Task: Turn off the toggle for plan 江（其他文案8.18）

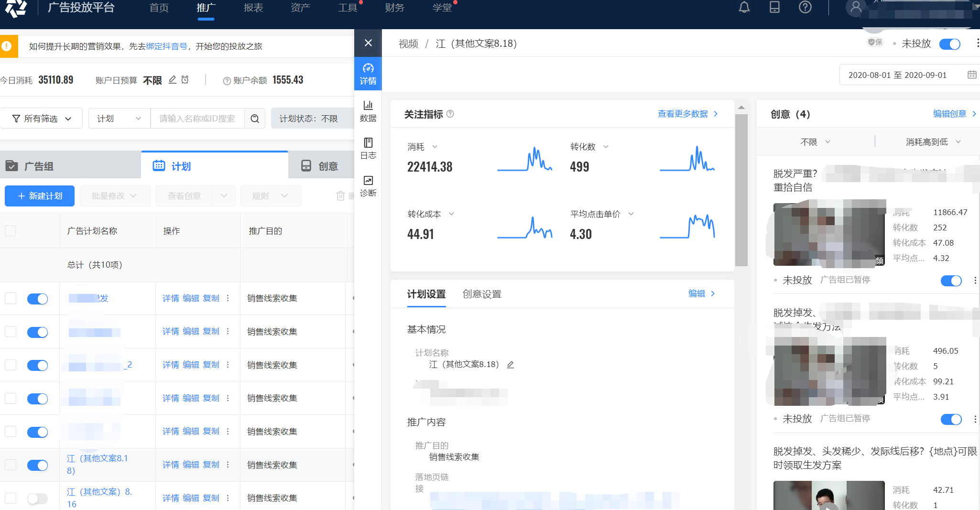Action: click(x=37, y=465)
